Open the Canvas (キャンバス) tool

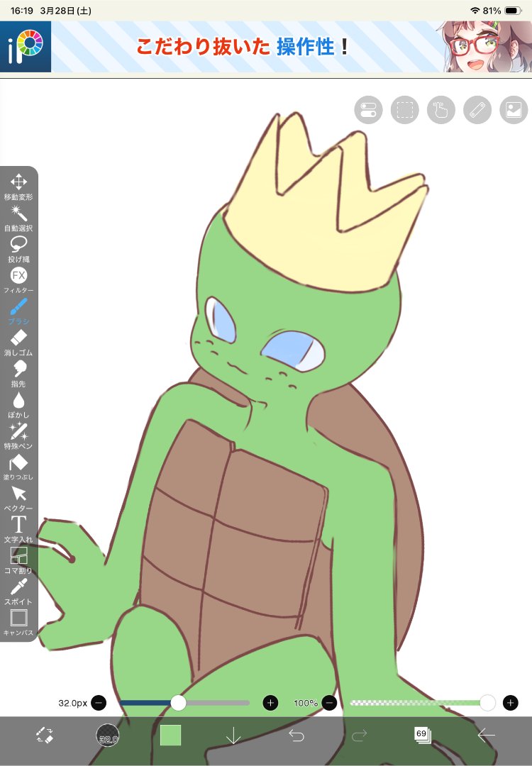[x=18, y=623]
